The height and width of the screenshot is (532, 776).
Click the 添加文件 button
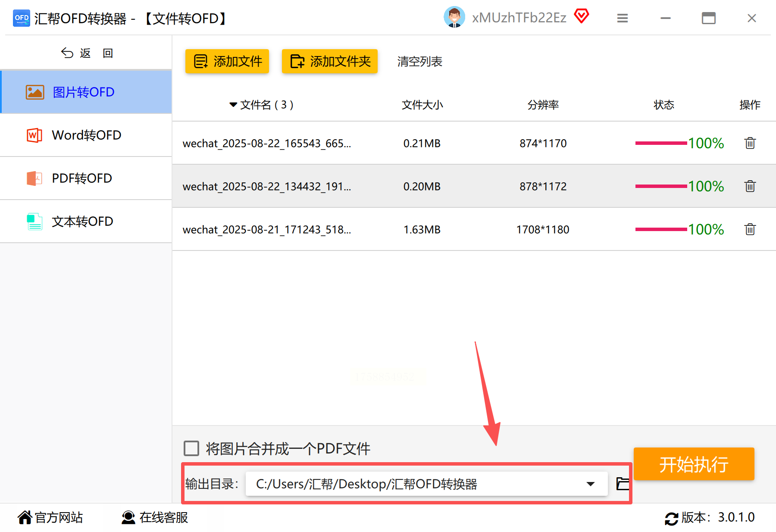(x=227, y=61)
